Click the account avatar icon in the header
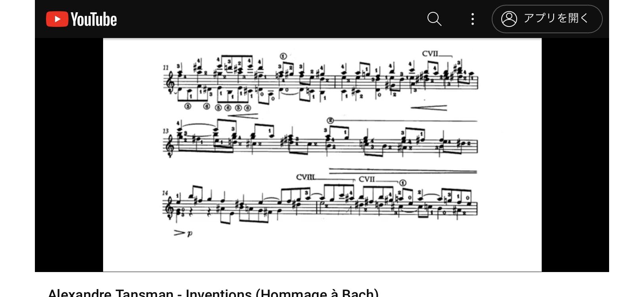Image resolution: width=644 pixels, height=297 pixels. 509,19
